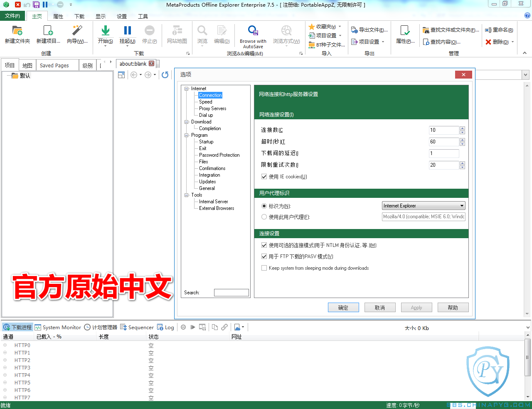Open the Sequencer panel
Screen dimensions: 532x409
tap(137, 327)
